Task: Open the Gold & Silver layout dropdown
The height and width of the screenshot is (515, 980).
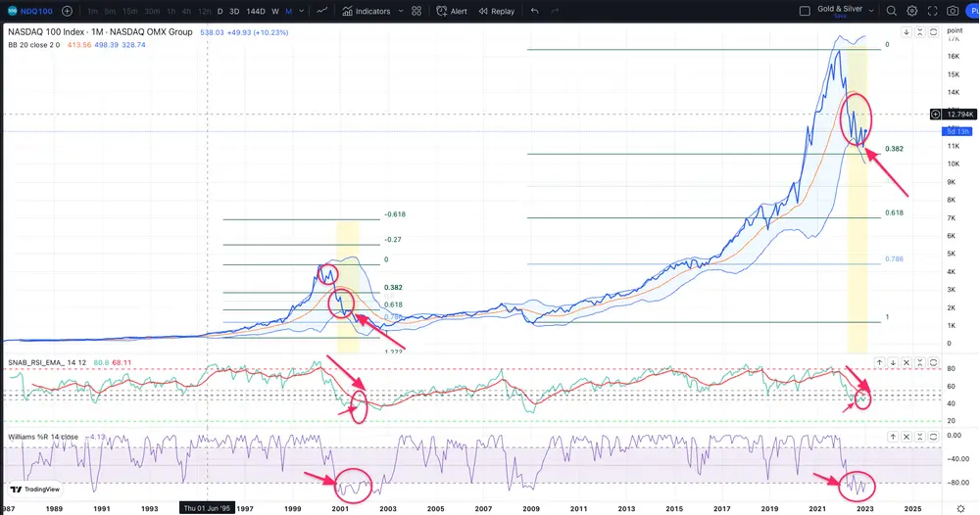Action: [872, 11]
